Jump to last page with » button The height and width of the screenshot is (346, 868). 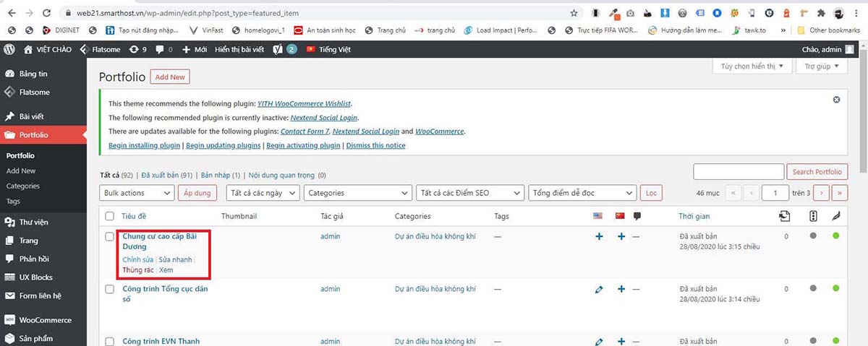pyautogui.click(x=840, y=193)
